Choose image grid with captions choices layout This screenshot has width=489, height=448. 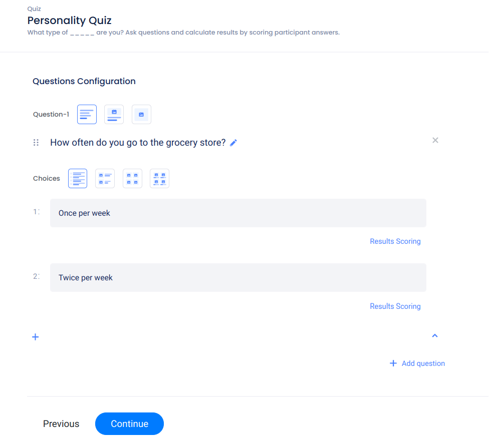159,178
